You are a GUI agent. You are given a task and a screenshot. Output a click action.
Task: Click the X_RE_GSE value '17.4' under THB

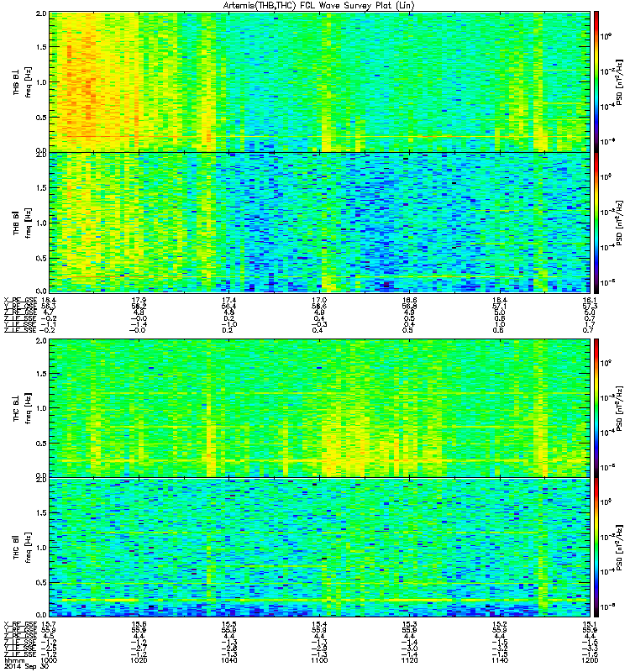point(228,300)
